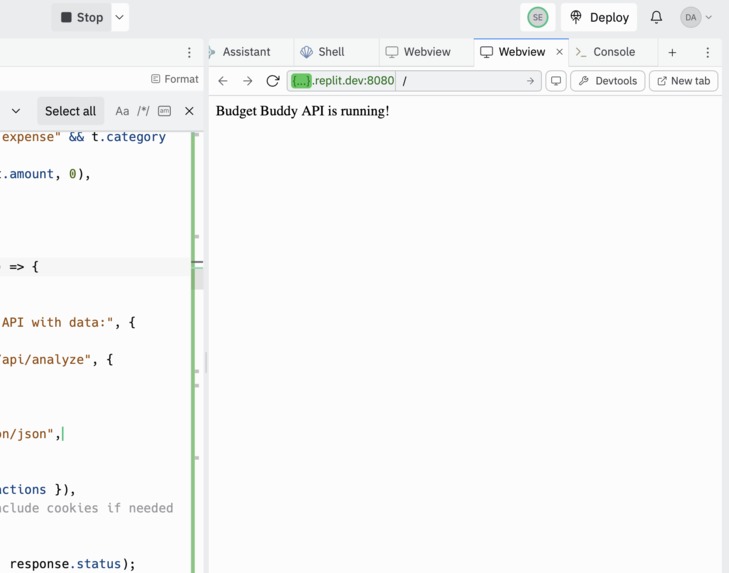
Task: Switch to the Assistant tab
Action: click(246, 52)
